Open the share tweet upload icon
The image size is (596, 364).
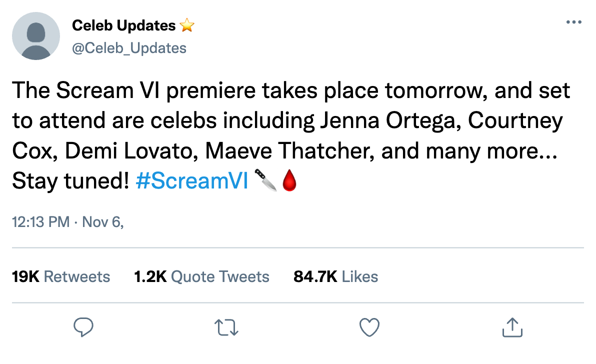coord(512,327)
